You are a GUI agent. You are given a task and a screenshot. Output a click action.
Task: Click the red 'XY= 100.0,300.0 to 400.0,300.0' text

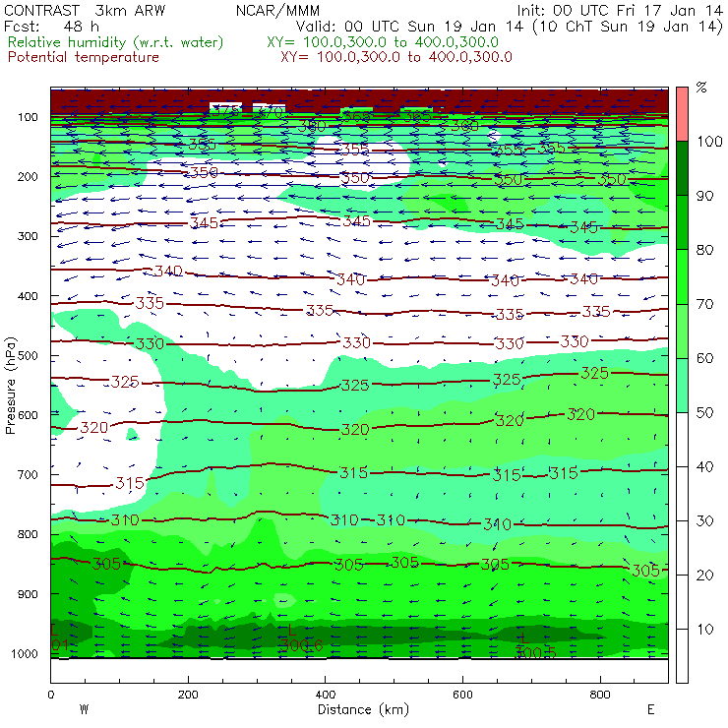[x=396, y=57]
